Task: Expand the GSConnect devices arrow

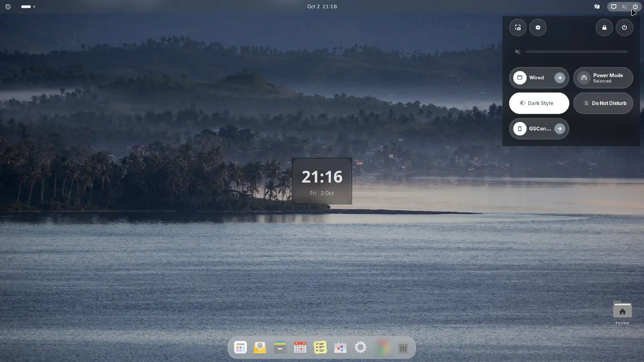Action: (x=560, y=129)
